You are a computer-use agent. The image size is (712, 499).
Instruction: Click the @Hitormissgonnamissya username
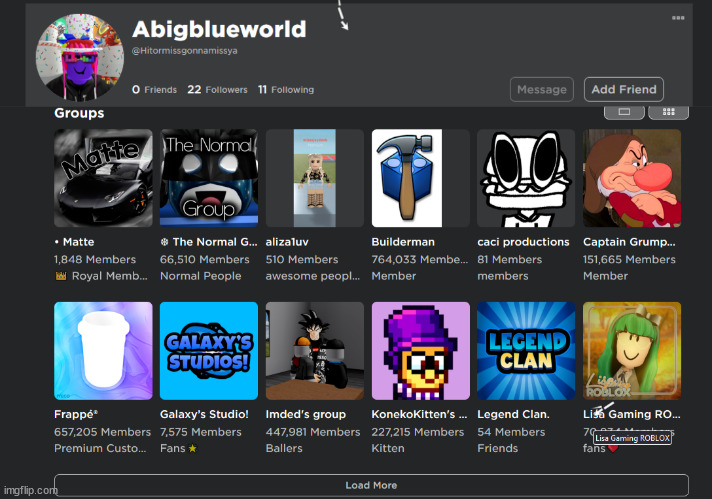pos(184,51)
